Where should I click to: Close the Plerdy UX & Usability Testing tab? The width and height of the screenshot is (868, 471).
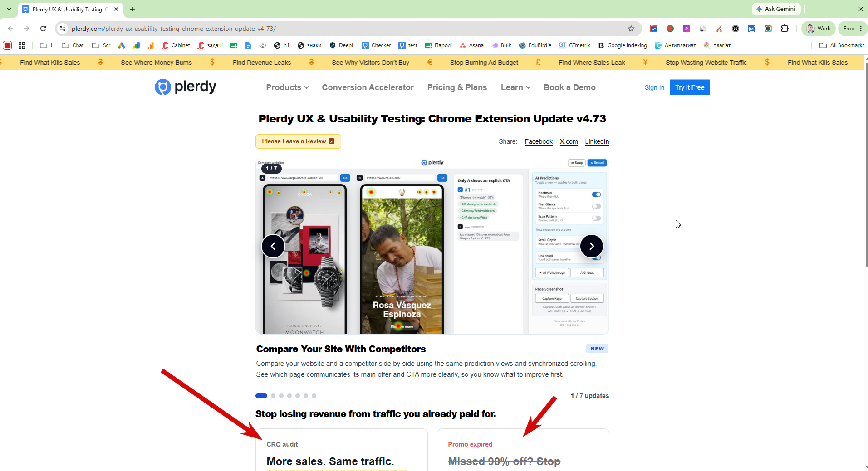(116, 9)
